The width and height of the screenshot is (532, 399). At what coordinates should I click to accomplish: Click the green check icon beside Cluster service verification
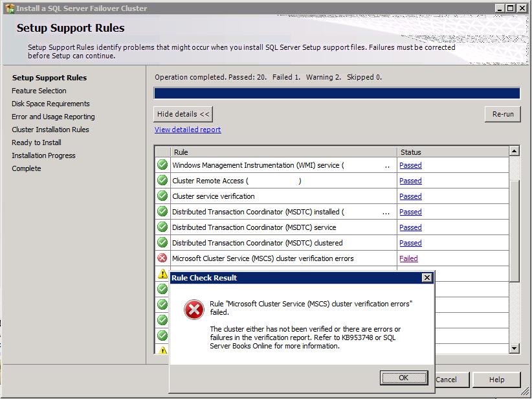tap(162, 196)
